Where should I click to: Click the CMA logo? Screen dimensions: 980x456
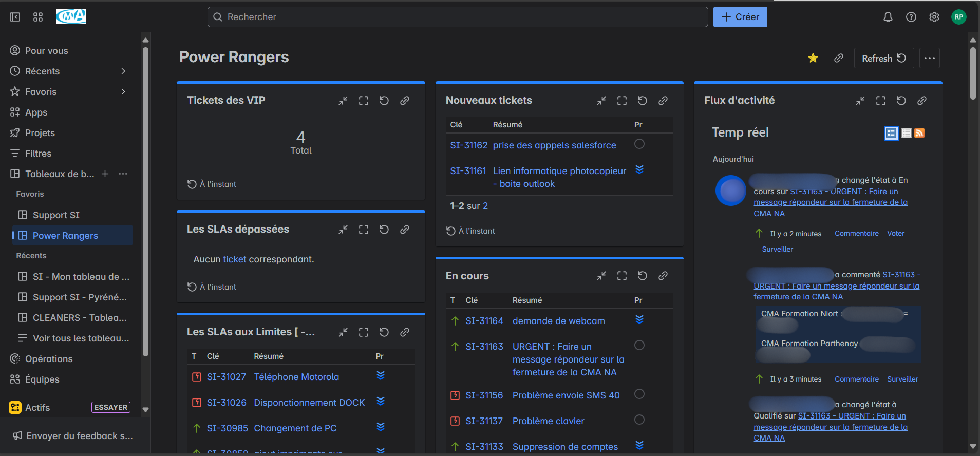click(71, 17)
